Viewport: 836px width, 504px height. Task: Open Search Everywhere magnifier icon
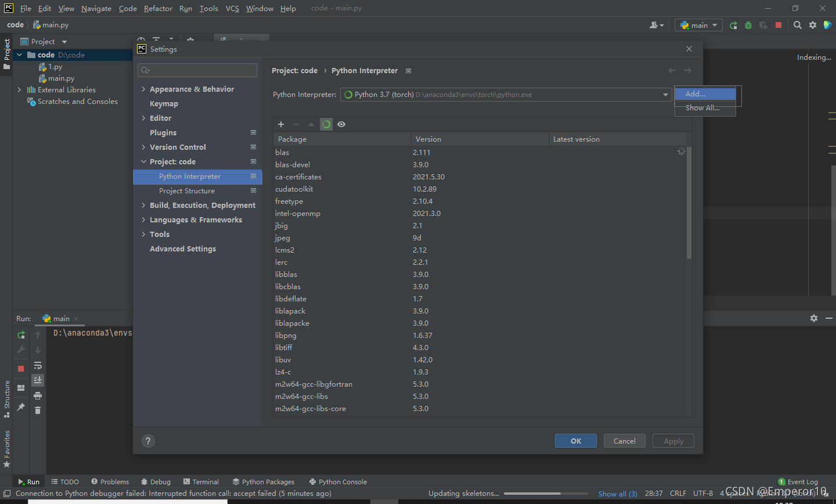point(798,25)
